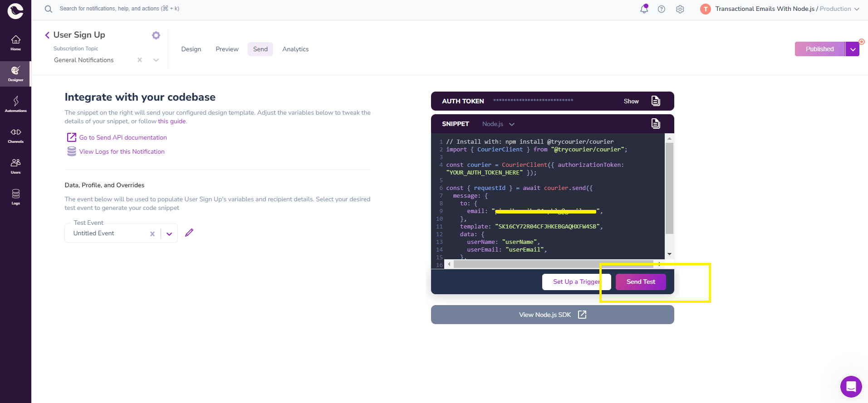
Task: Click the search magnifier icon
Action: point(49,9)
